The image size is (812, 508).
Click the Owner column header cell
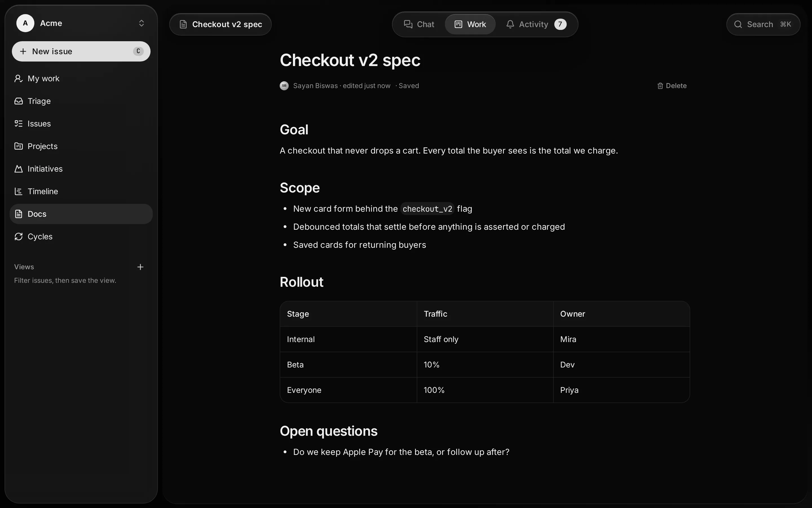pyautogui.click(x=621, y=314)
